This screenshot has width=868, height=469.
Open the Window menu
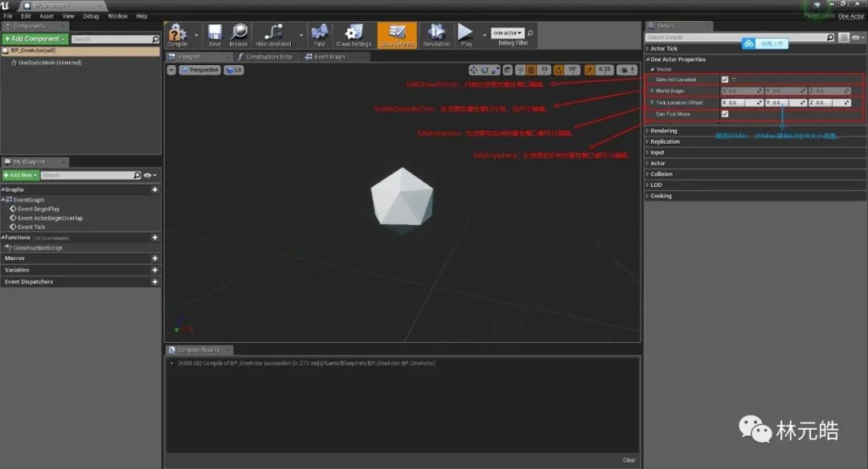(x=117, y=16)
